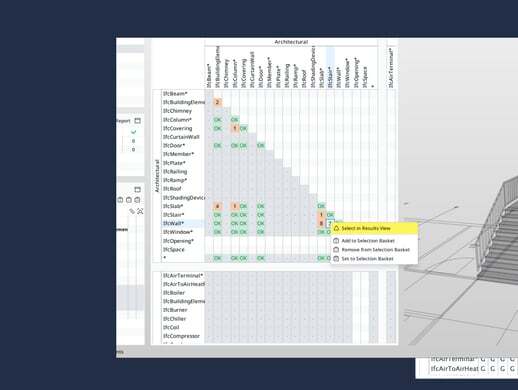The image size is (518, 390).
Task: Select the IfcPlate* row label
Action: [x=174, y=163]
